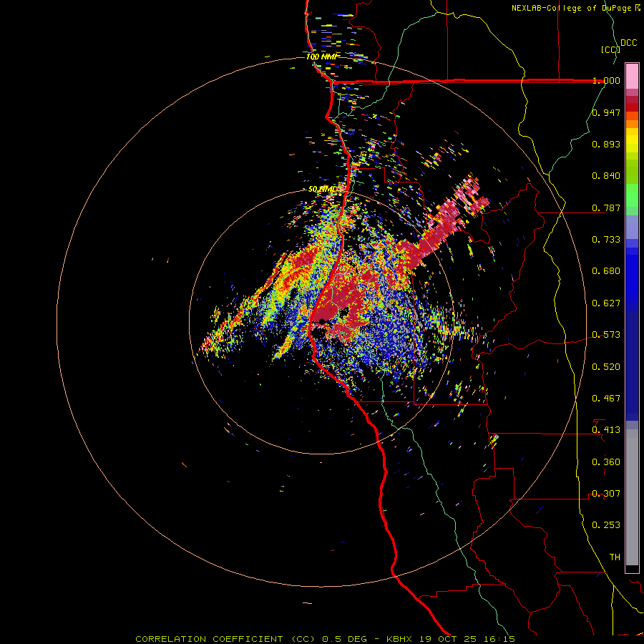The height and width of the screenshot is (644, 644).
Task: Click the 16:15 timestamp in the caption
Action: 501,639
